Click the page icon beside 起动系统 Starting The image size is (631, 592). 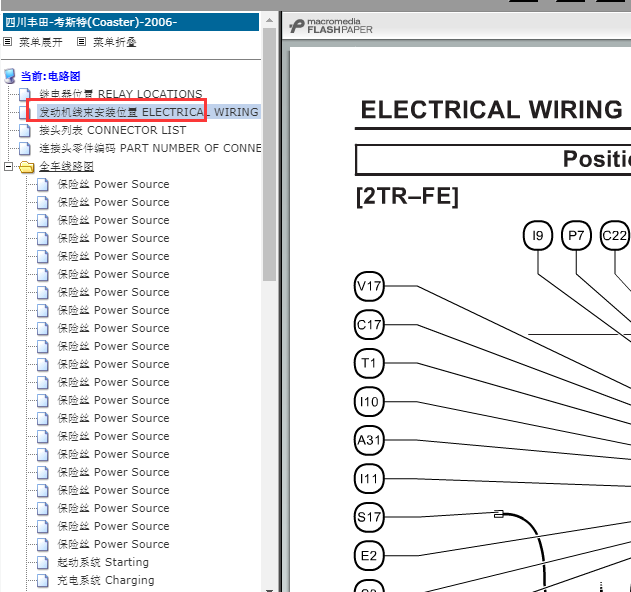click(43, 562)
